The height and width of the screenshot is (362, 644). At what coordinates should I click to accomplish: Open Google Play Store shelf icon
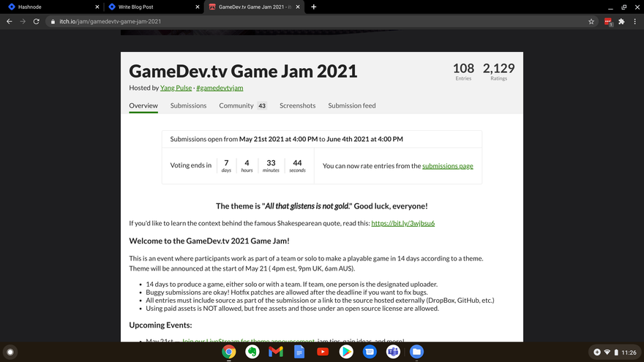point(346,352)
